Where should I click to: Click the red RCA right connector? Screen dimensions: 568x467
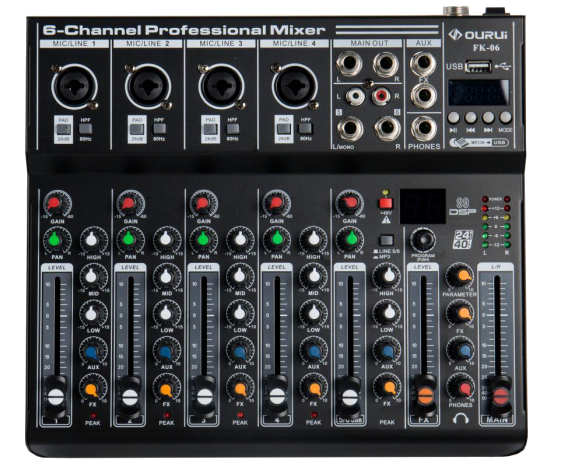click(381, 96)
